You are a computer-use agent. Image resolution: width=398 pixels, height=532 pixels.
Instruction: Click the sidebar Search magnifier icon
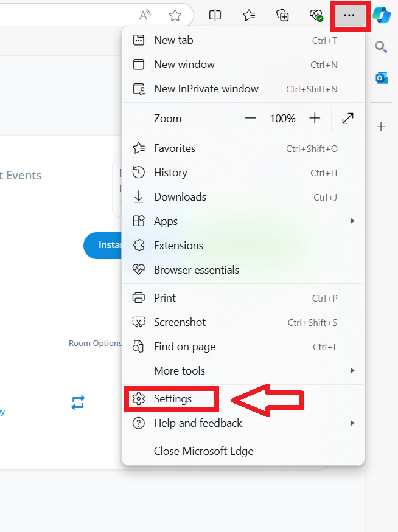pos(382,47)
